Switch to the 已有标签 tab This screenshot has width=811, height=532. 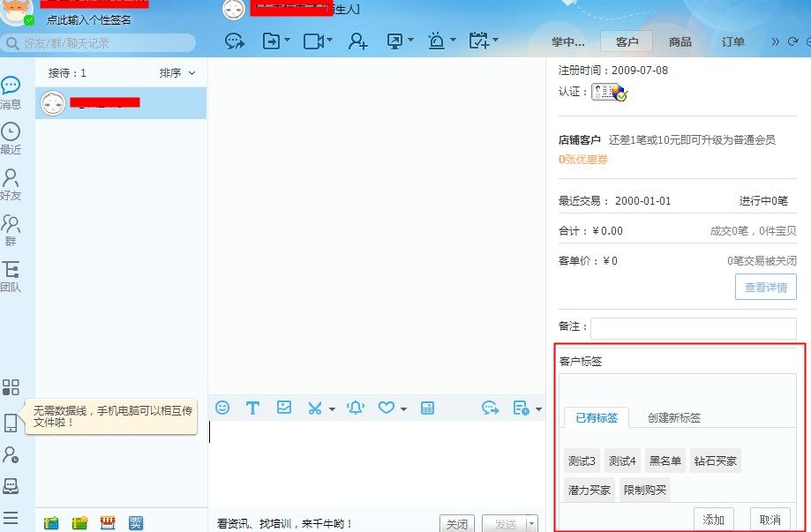tap(595, 418)
